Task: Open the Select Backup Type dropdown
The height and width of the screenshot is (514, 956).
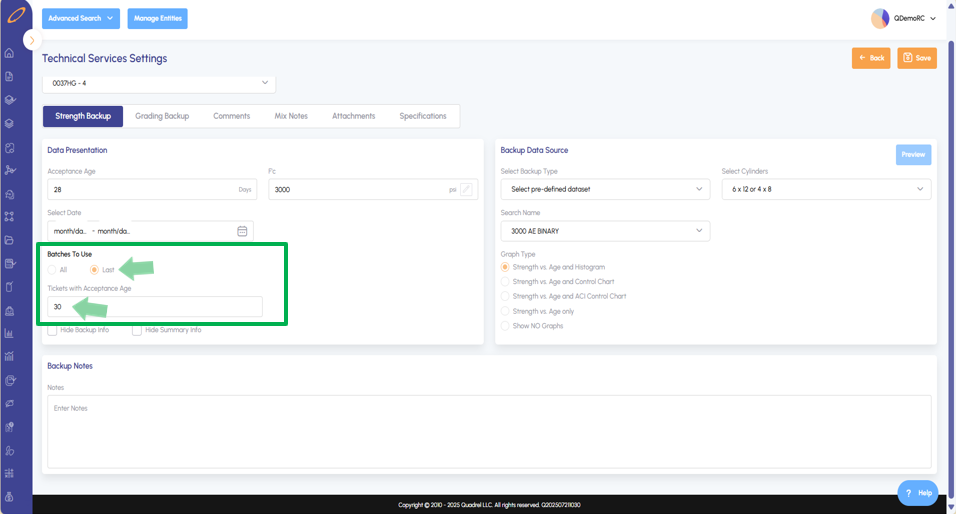Action: pos(605,189)
